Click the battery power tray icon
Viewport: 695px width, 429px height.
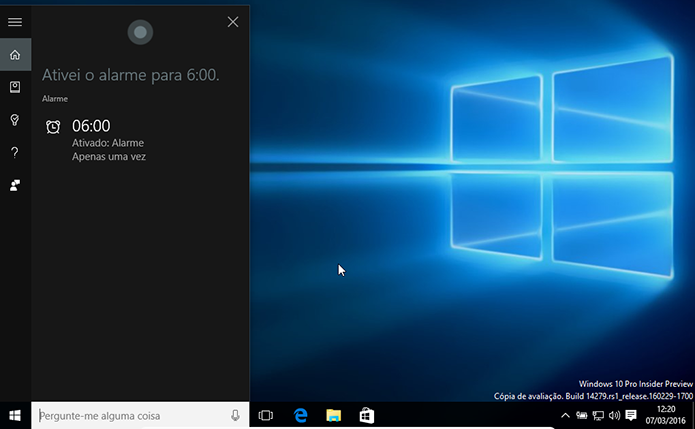(x=582, y=415)
